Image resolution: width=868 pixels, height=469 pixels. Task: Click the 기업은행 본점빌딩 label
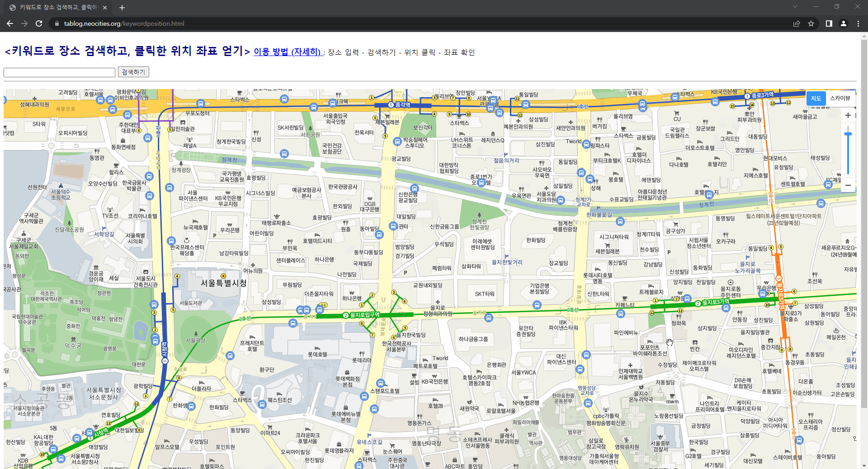tap(539, 289)
